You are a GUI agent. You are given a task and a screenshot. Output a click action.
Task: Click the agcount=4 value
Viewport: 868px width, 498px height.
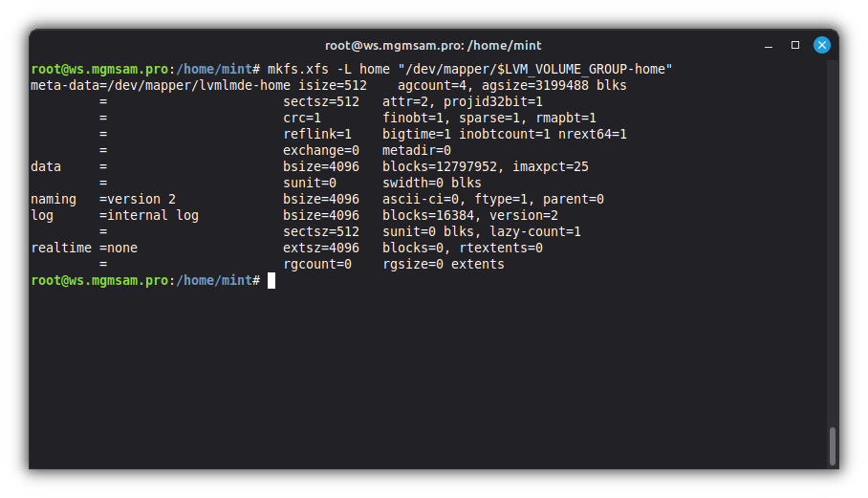click(x=431, y=85)
